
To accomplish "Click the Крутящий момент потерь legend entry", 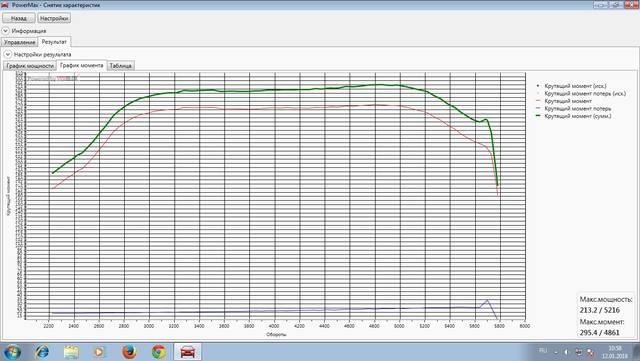I will [573, 109].
